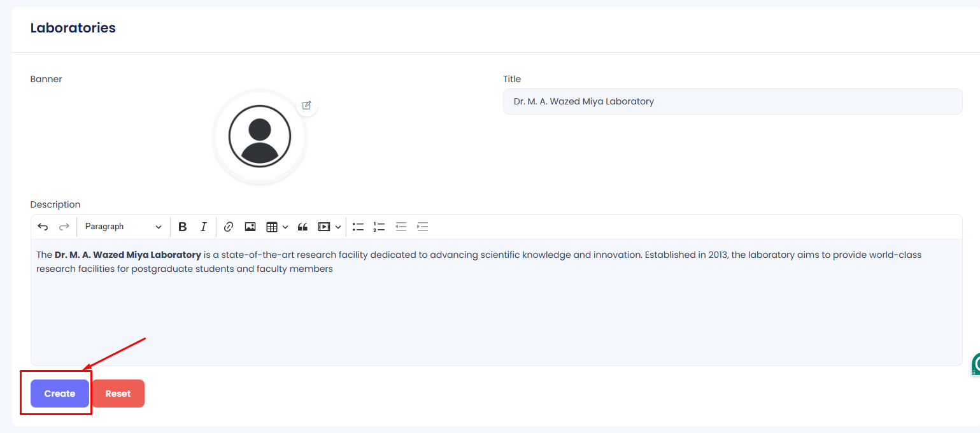The image size is (980, 433).
Task: Insert a hyperlink using the link icon
Action: (x=229, y=227)
